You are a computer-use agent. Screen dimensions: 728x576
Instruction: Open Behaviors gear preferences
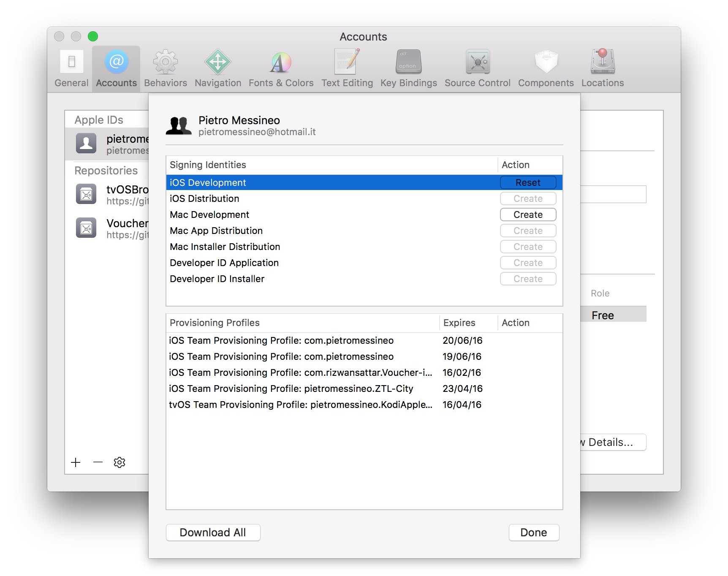tap(166, 62)
